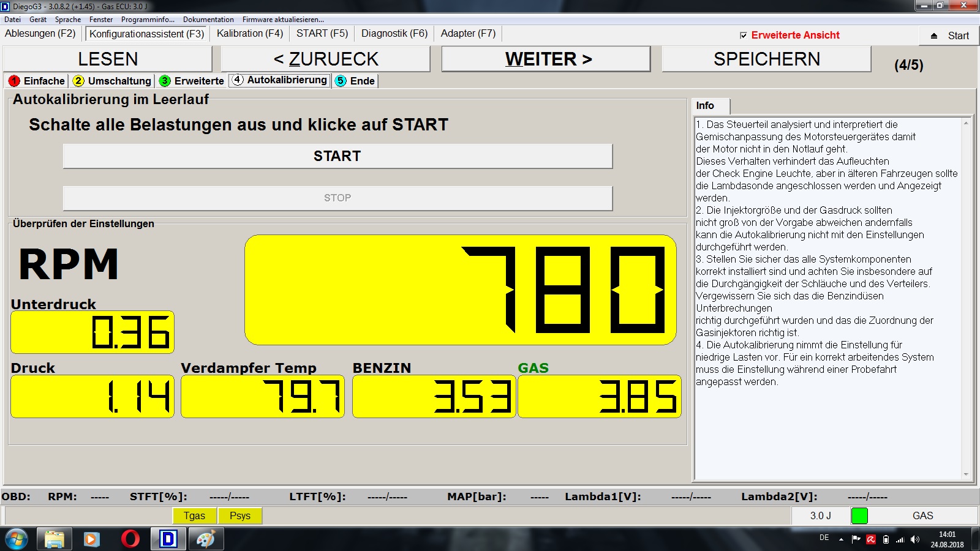Click the red antivirus tray icon
The image size is (980, 551).
point(871,539)
